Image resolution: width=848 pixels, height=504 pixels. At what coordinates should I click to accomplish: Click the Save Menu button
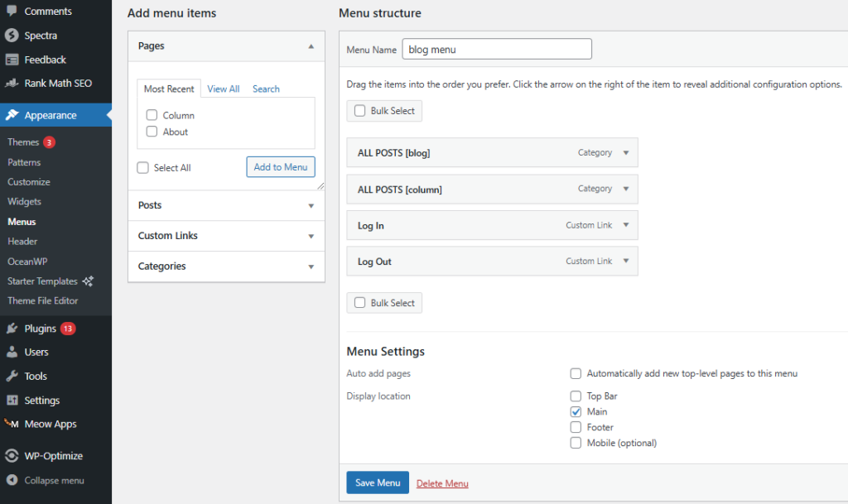pos(377,483)
